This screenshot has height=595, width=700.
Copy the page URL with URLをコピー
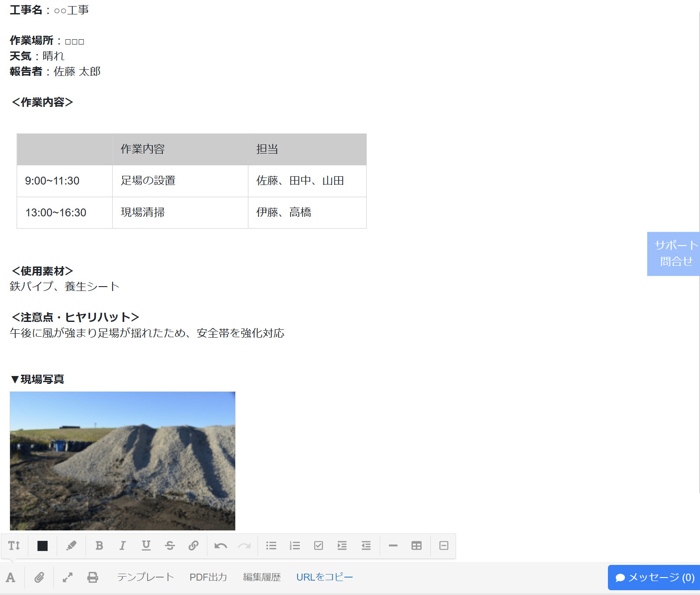[324, 577]
